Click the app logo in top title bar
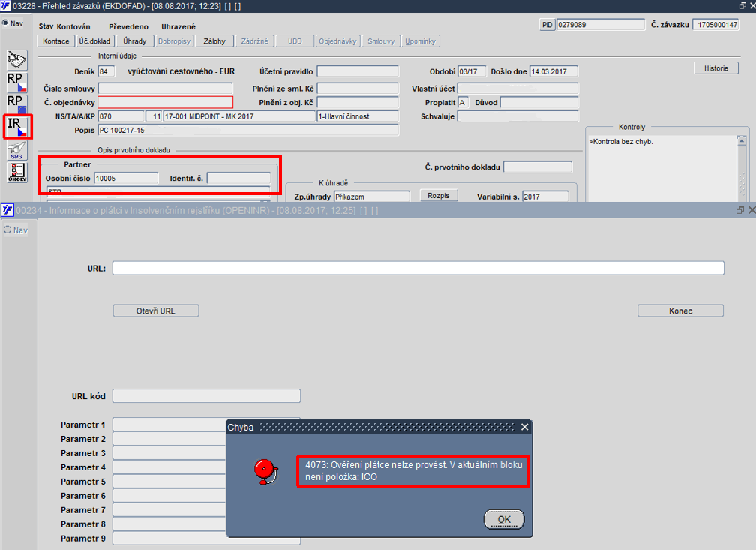The width and height of the screenshot is (756, 550). point(6,6)
